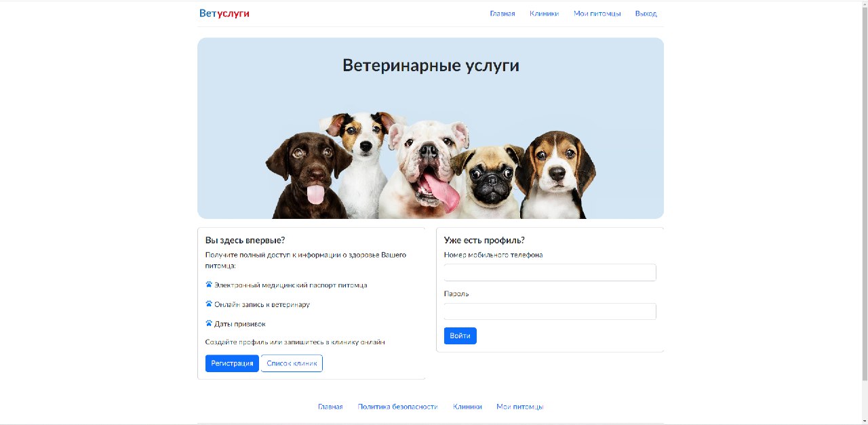
Task: Click the Ветуслуги site logo
Action: click(224, 14)
